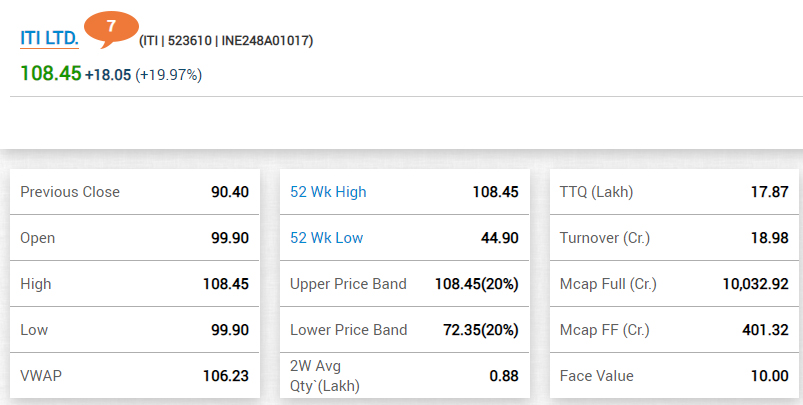Open the orange comments bubble showing 7

coord(110,26)
